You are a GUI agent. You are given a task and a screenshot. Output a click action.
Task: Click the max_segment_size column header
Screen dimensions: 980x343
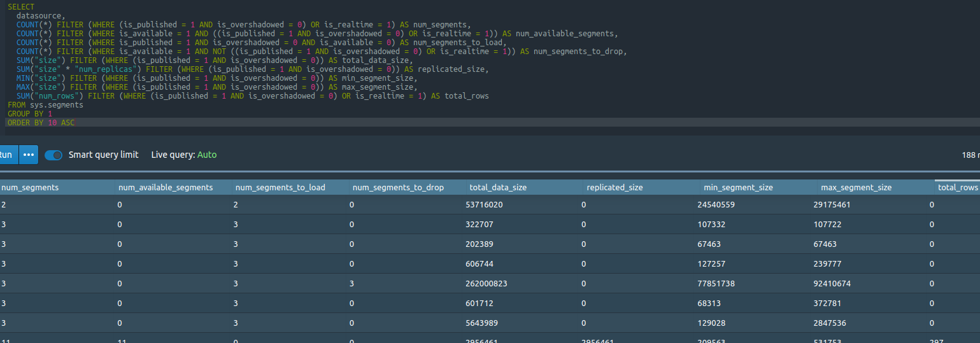pyautogui.click(x=877, y=187)
